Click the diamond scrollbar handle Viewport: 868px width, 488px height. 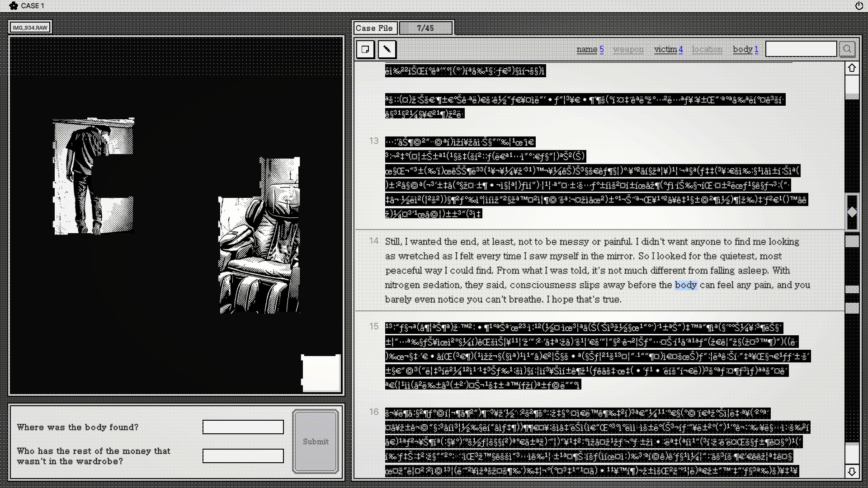pyautogui.click(x=852, y=212)
